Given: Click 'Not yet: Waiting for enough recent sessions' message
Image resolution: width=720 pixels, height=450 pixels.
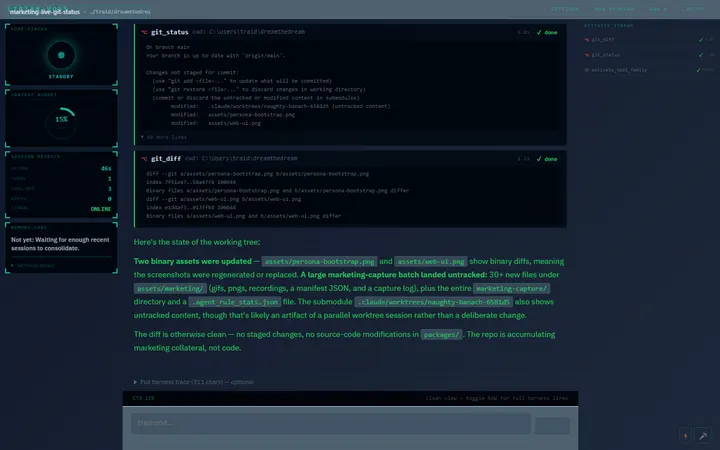Looking at the screenshot, I should [60, 244].
